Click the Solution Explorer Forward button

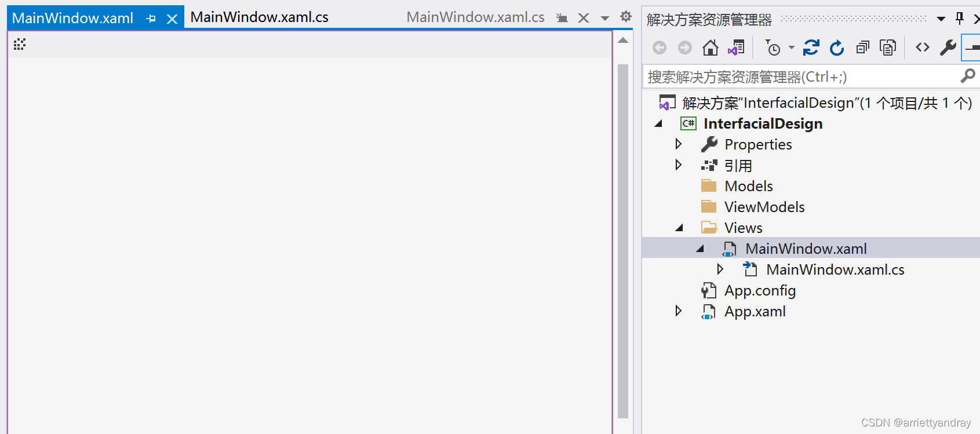point(685,48)
